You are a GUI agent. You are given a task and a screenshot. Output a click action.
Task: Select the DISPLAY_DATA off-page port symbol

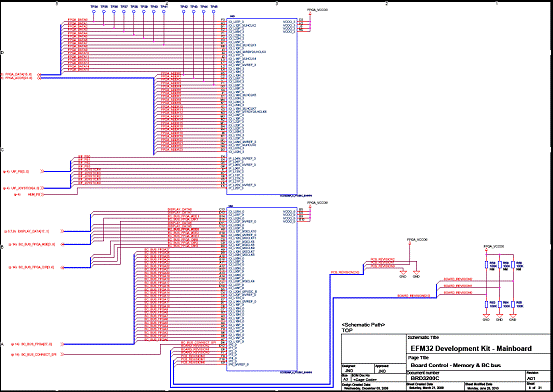click(x=62, y=231)
